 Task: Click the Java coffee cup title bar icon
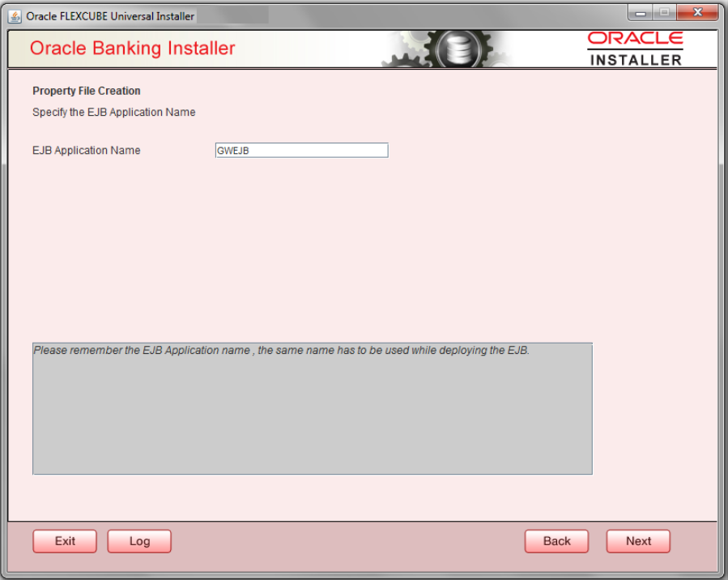tap(13, 15)
